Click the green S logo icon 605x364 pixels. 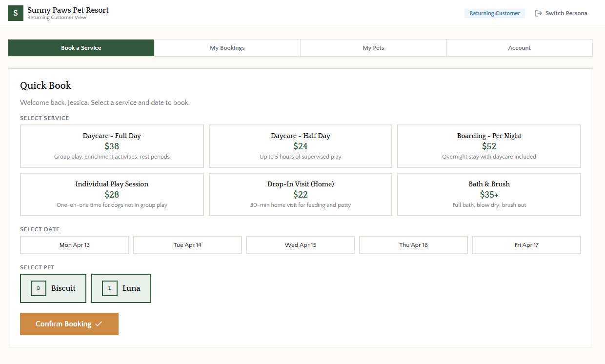pos(16,13)
